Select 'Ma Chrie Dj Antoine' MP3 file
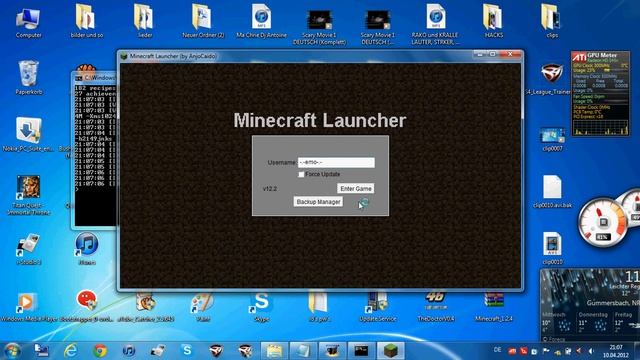This screenshot has width=640, height=360. pyautogui.click(x=261, y=21)
